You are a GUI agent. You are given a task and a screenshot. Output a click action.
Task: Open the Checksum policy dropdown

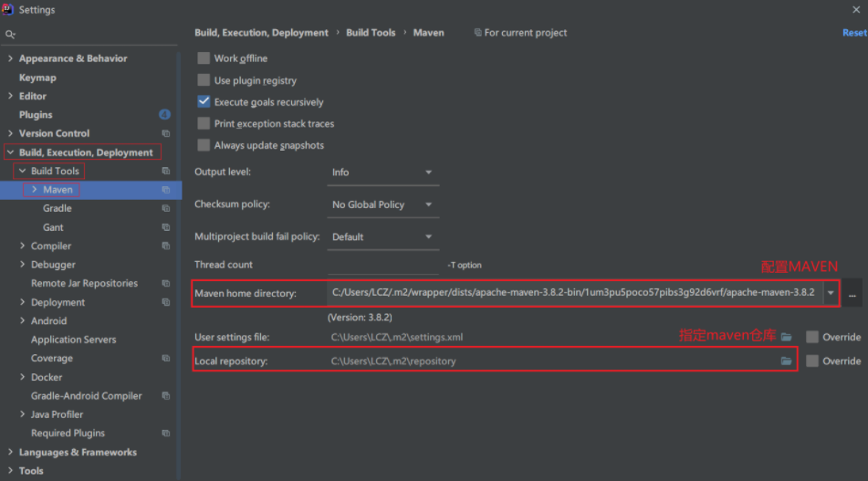[382, 204]
